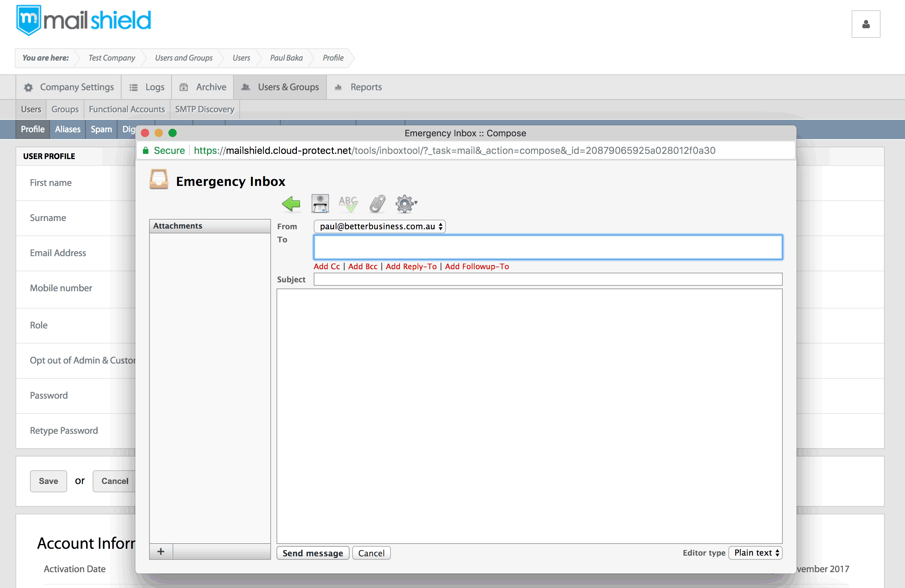Click the Add Followup-To link

[x=477, y=266]
